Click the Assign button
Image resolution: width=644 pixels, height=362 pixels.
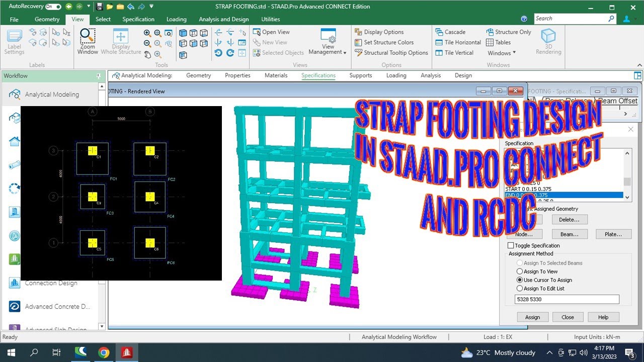pyautogui.click(x=532, y=317)
